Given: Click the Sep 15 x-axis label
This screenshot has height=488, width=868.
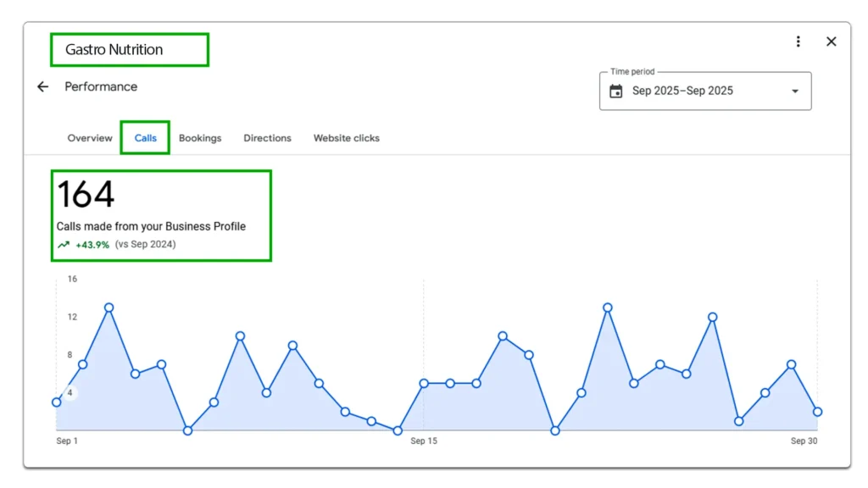Looking at the screenshot, I should coord(424,441).
